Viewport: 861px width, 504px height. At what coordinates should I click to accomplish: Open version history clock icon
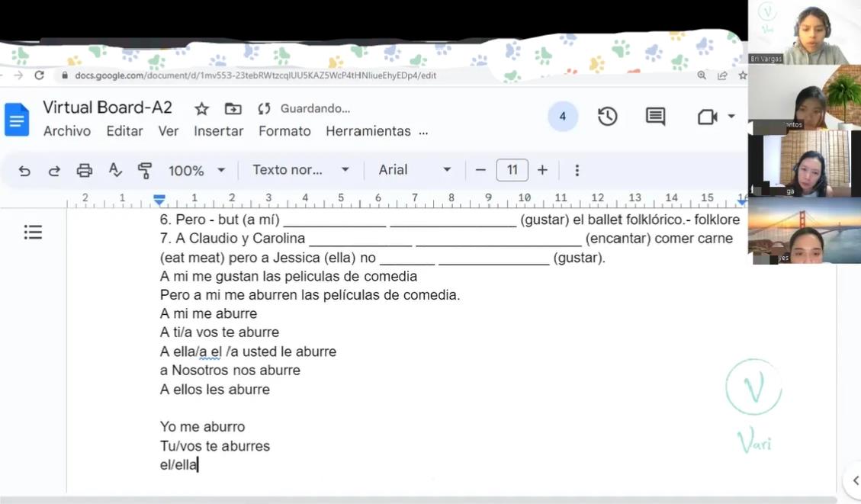click(x=607, y=117)
